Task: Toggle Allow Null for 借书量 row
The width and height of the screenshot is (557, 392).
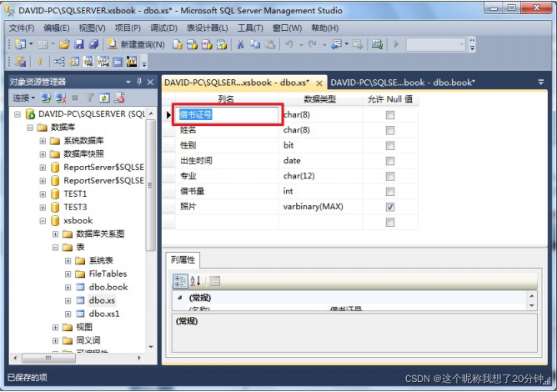Action: [x=390, y=192]
